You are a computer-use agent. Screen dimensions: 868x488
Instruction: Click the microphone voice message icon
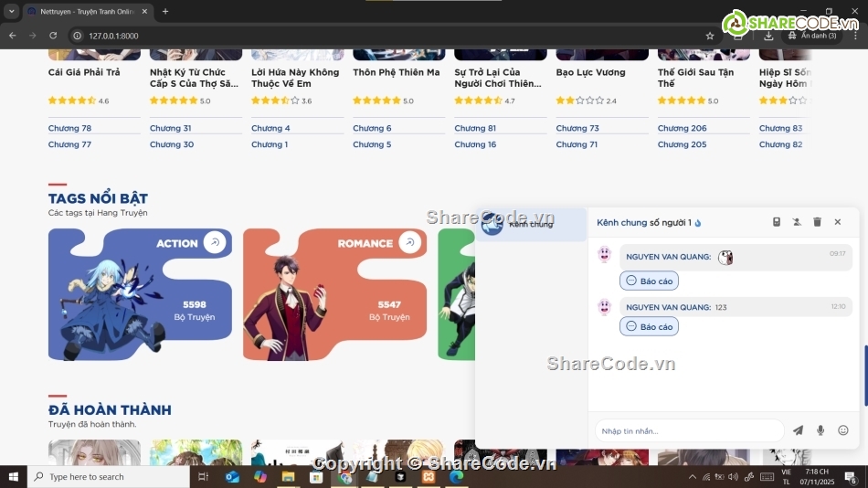coord(820,430)
